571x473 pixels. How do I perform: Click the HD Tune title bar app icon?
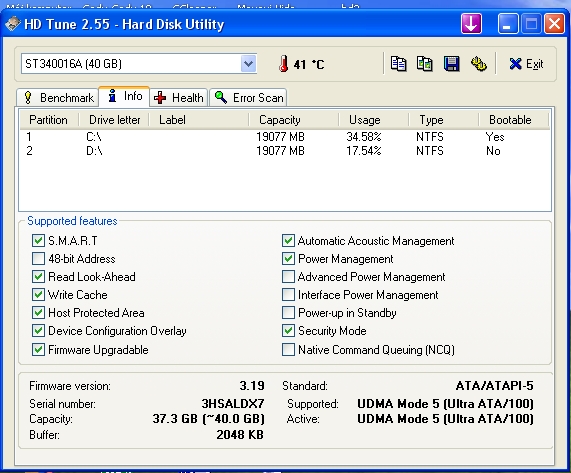click(12, 24)
